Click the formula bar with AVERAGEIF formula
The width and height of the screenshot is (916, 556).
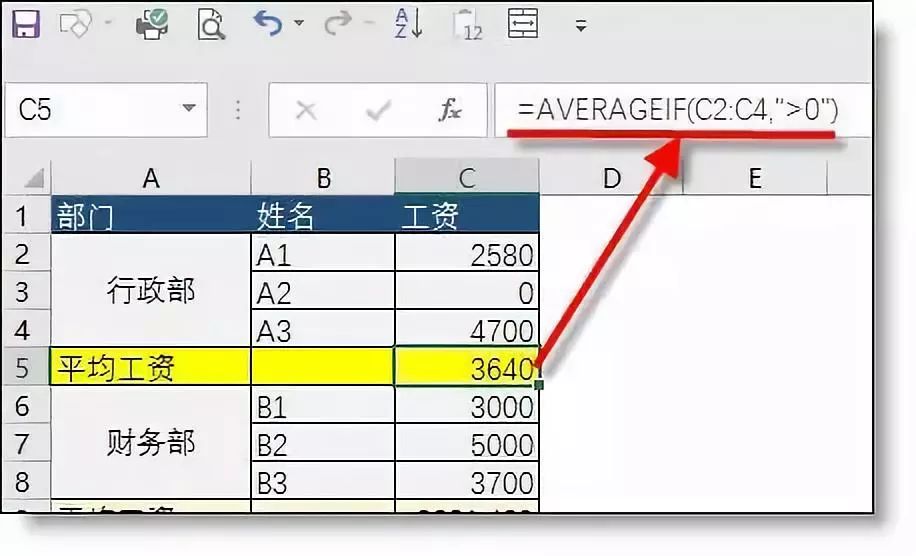[681, 110]
